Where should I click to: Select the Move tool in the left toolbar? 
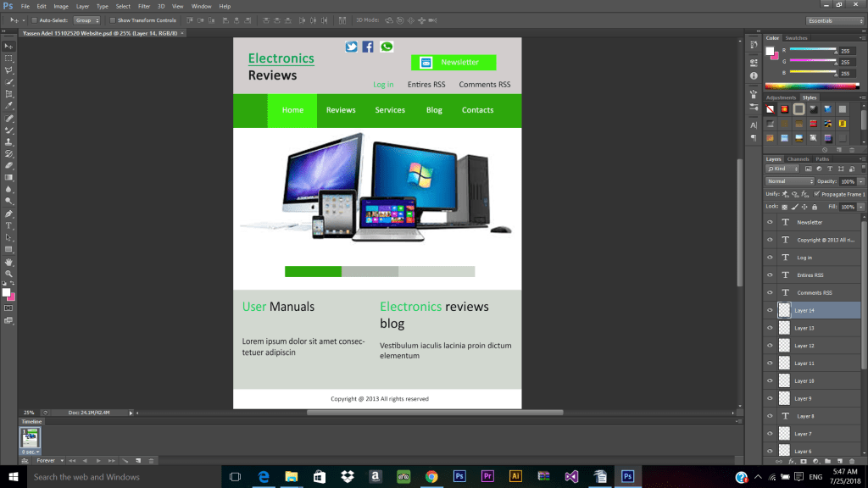click(9, 47)
